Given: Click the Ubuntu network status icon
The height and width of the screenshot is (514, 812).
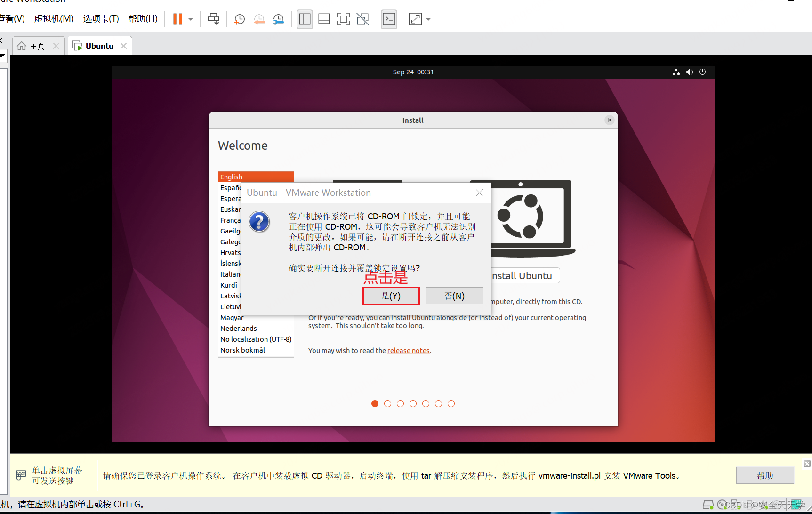Looking at the screenshot, I should coord(676,72).
